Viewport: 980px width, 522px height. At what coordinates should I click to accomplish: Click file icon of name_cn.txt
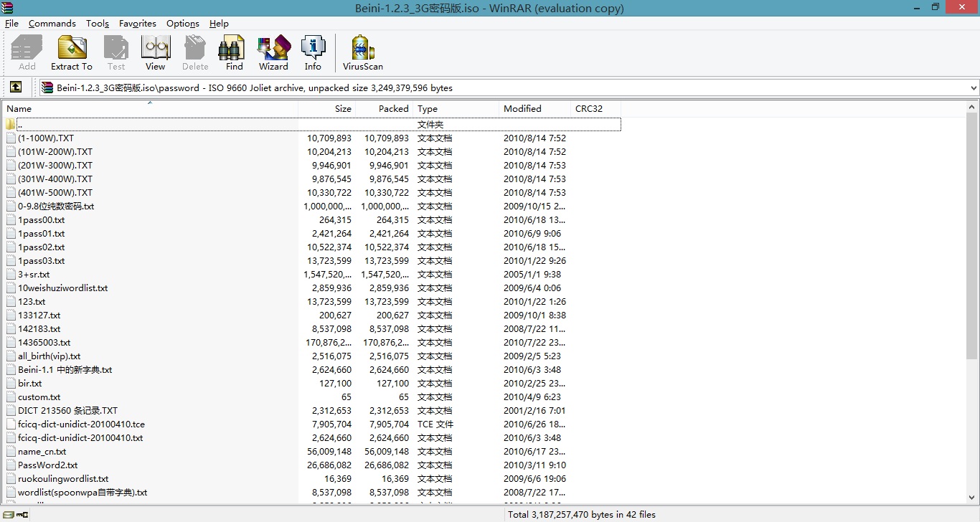[x=11, y=452]
